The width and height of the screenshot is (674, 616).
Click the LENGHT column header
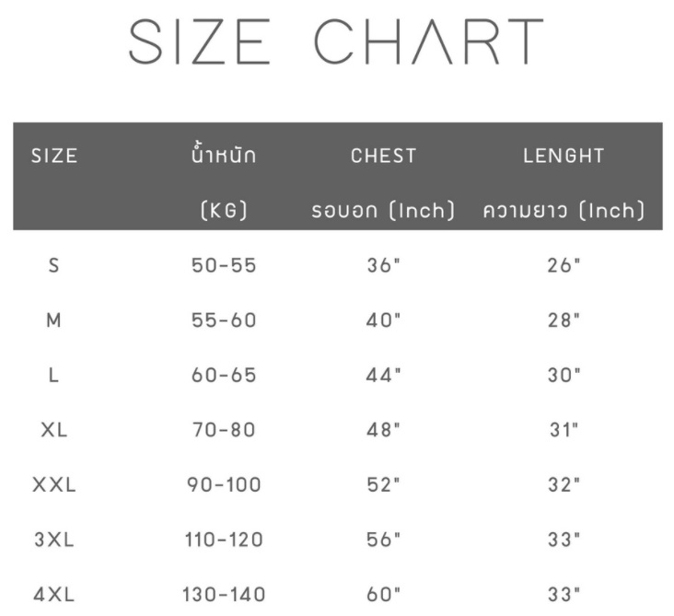(564, 156)
